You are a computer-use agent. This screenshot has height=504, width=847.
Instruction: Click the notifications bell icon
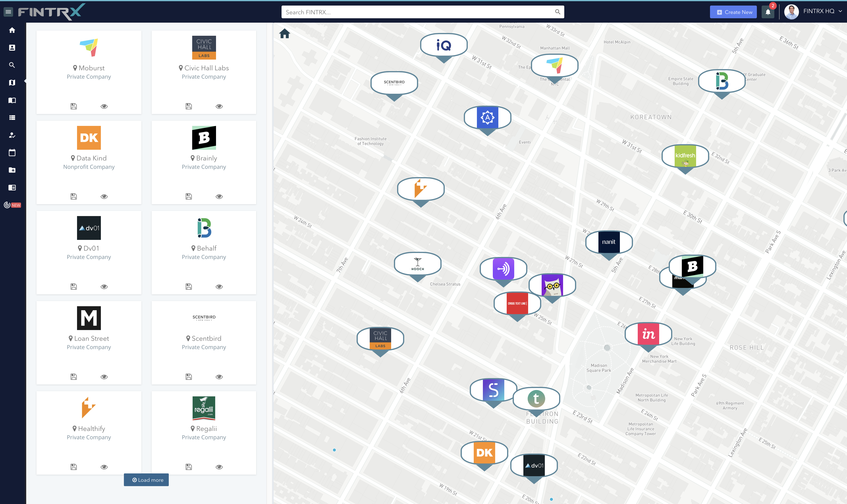click(x=768, y=12)
